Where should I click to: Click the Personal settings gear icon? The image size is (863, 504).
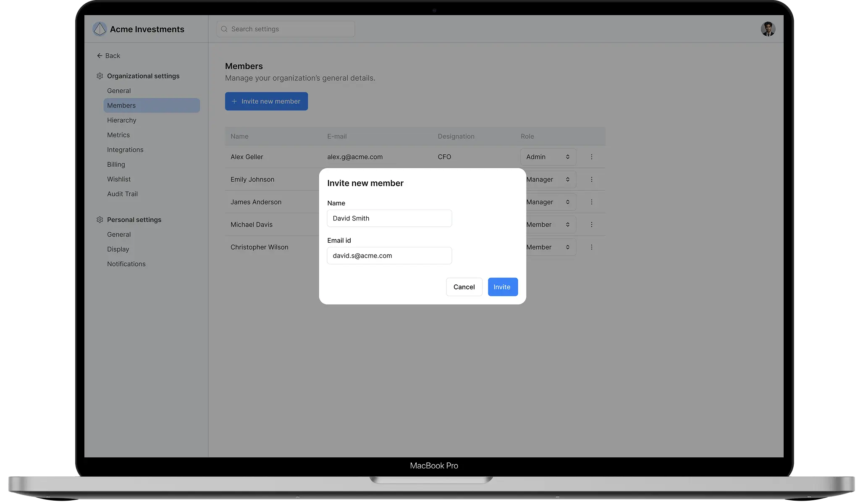point(100,220)
